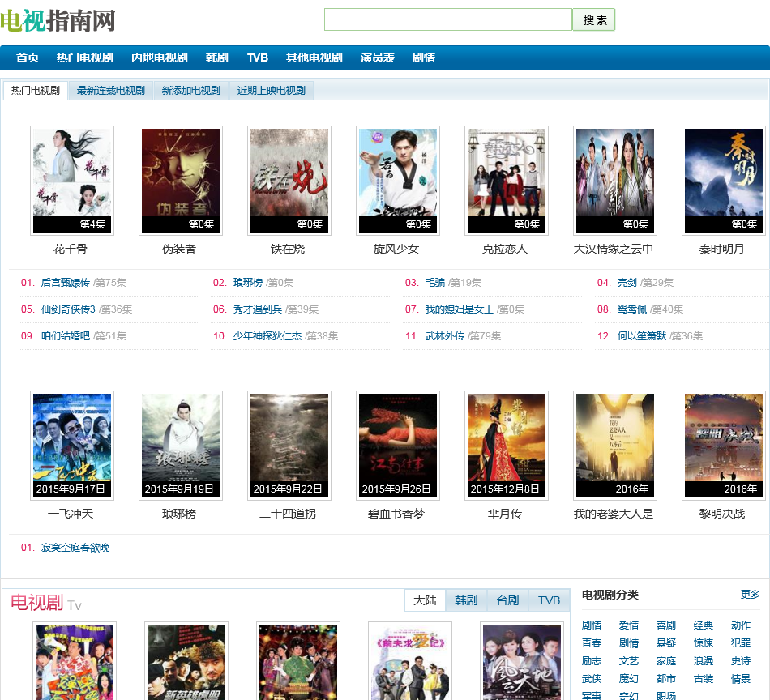Open the 经典 category link
The height and width of the screenshot is (700, 770).
704,625
